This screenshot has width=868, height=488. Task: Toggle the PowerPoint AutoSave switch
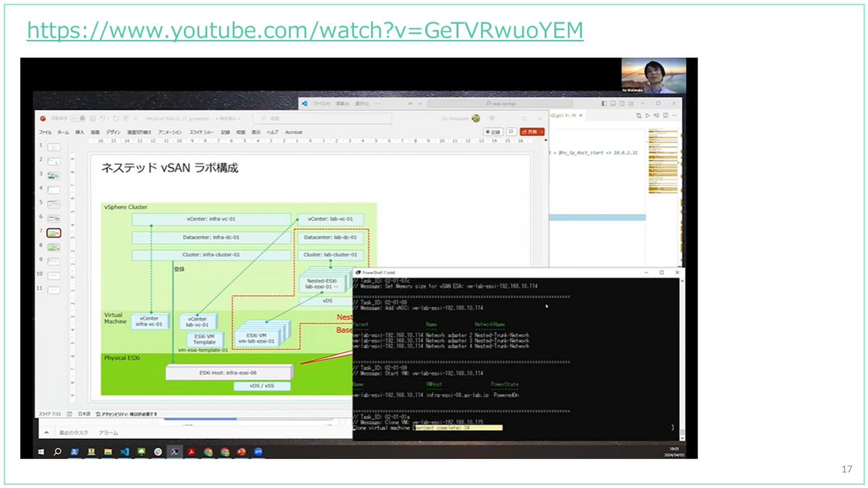[78, 119]
